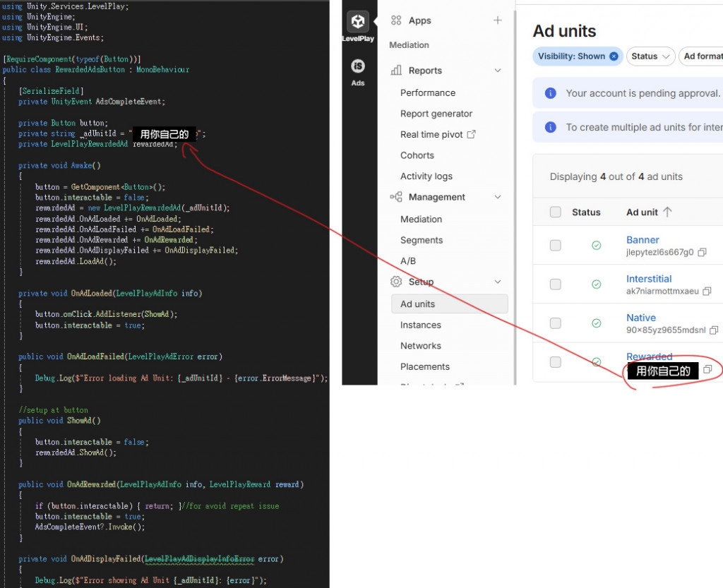723x588 pixels.
Task: Switch to the ironSource Ads icon
Action: (358, 66)
